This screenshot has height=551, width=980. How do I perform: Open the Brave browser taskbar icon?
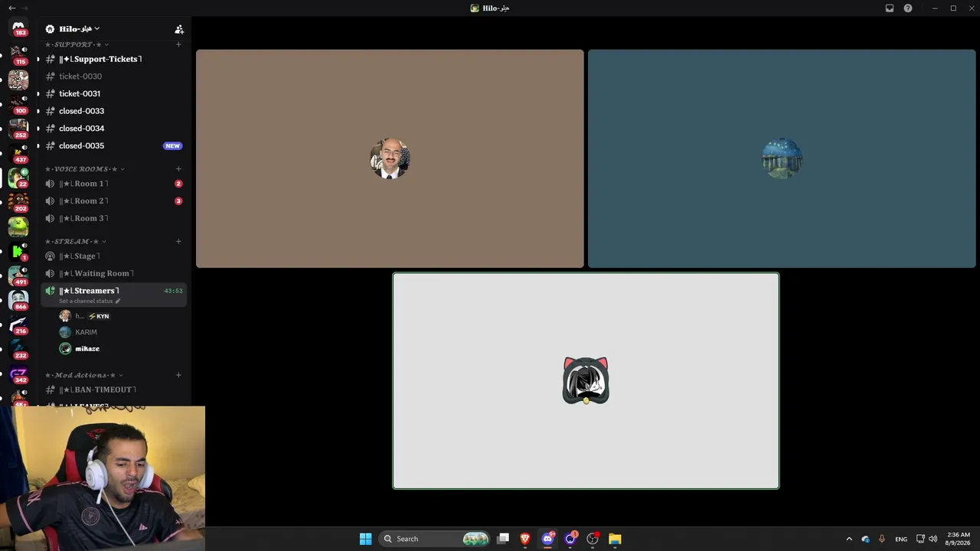(x=525, y=539)
